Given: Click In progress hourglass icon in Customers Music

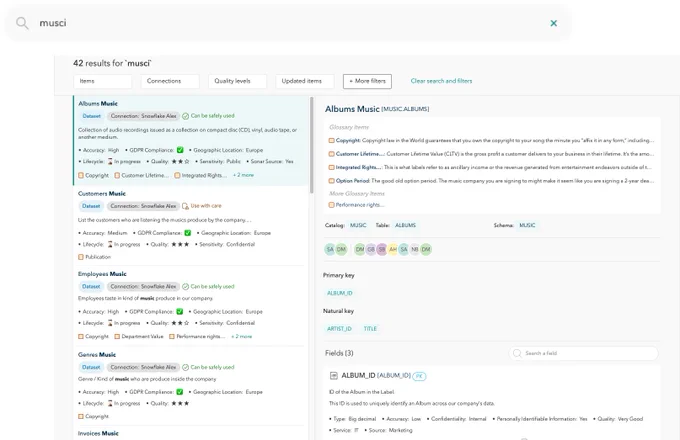Looking at the screenshot, I should (110, 244).
